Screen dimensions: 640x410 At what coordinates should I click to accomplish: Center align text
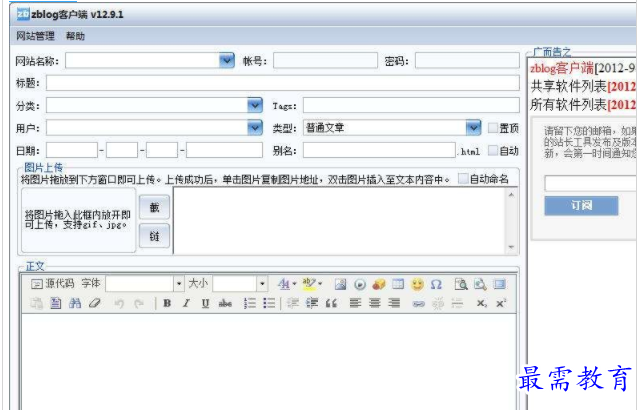coord(375,303)
